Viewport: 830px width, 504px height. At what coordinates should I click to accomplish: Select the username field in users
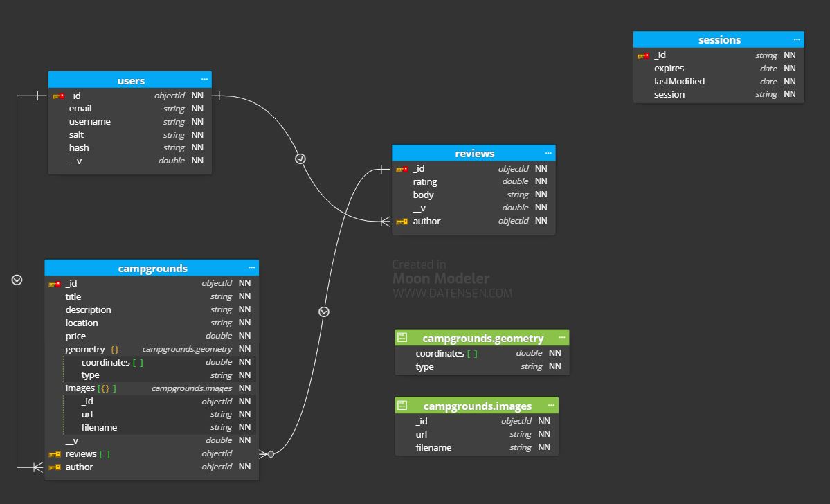(130, 122)
